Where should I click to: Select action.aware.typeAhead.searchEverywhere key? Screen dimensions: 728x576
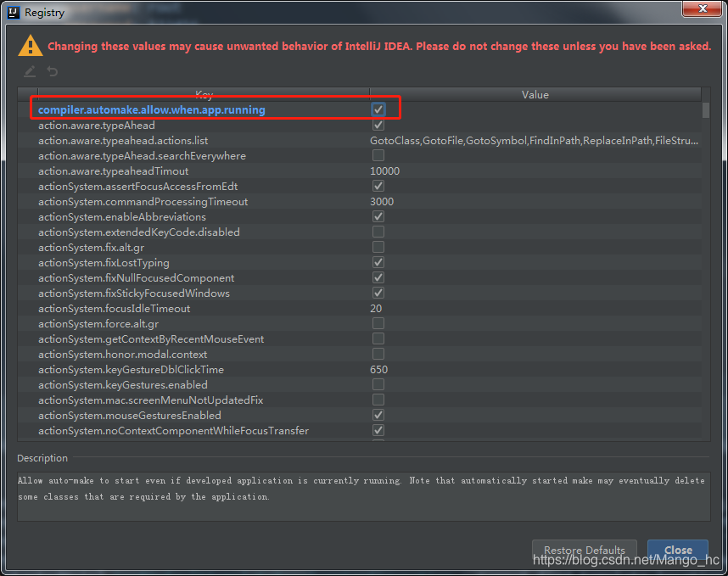point(142,156)
